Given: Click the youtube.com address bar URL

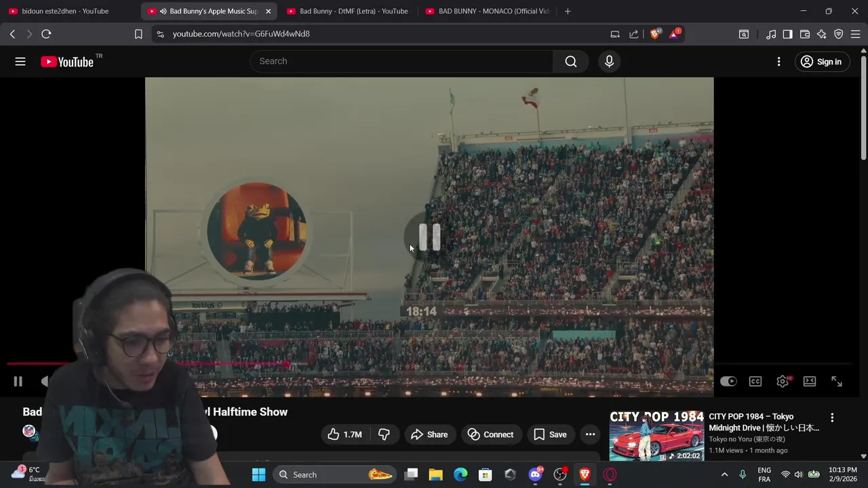Looking at the screenshot, I should pos(241,34).
